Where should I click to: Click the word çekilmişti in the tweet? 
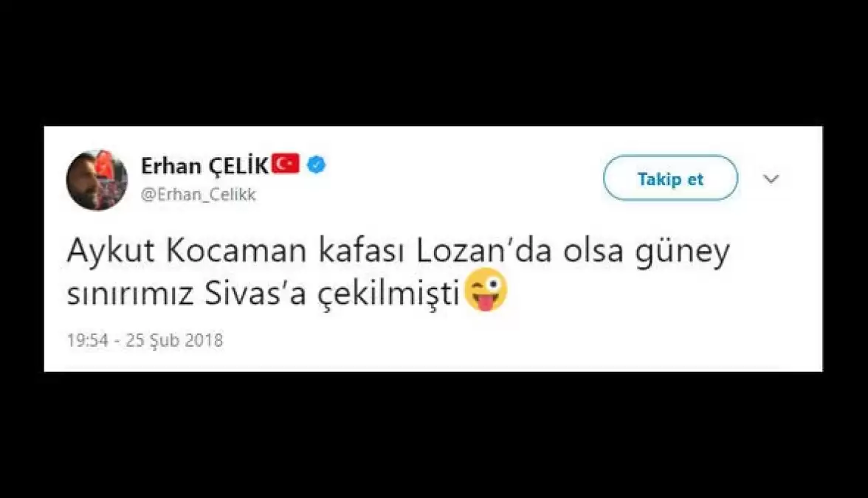388,295
